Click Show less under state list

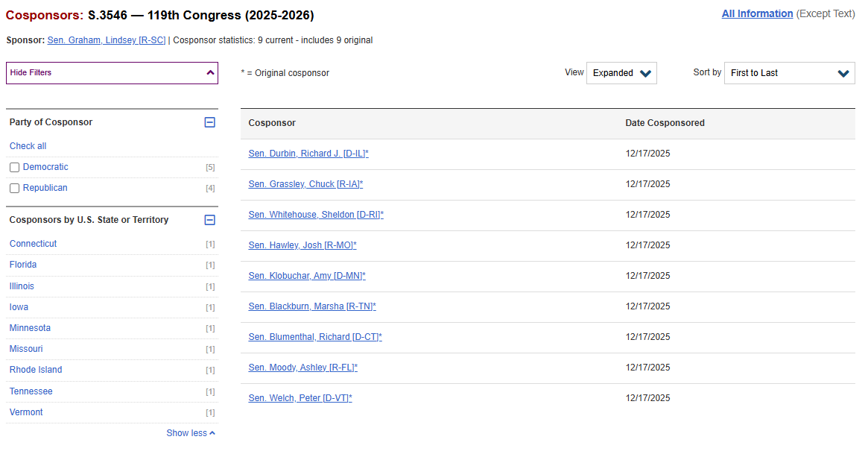(x=190, y=433)
